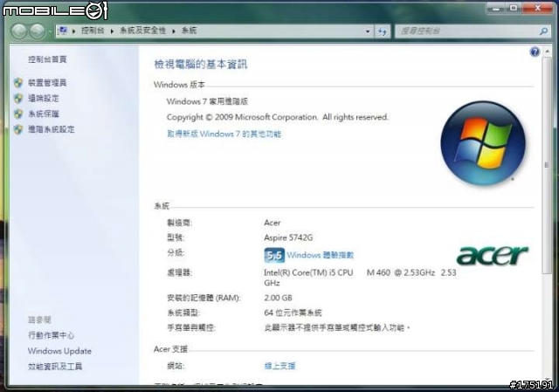Click the page heading 檢視電腦的基本資訊

(200, 65)
